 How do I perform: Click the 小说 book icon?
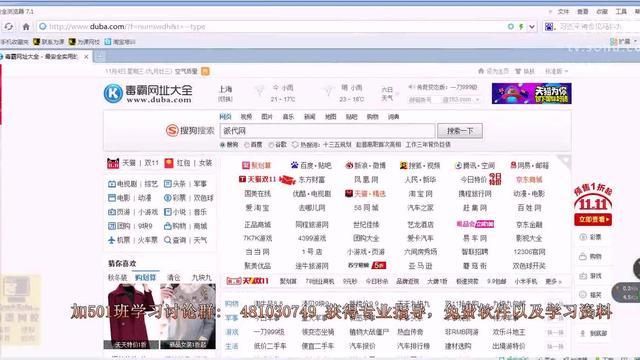[167, 212]
